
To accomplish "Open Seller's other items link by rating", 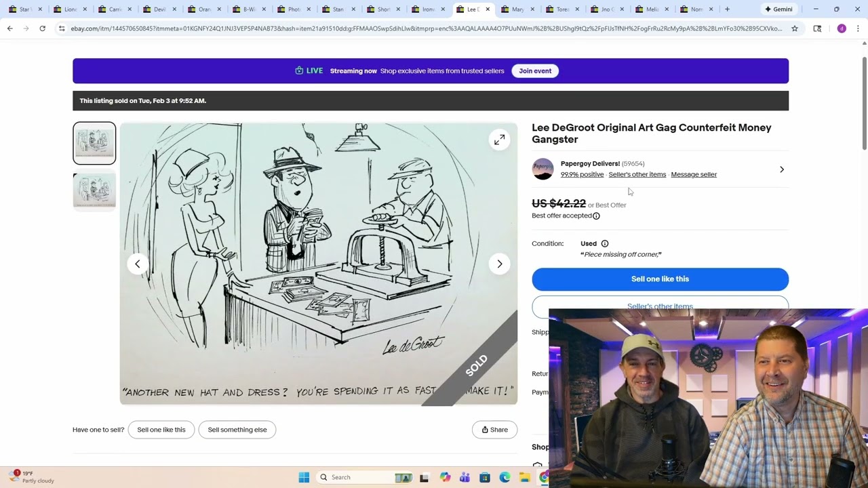I will pyautogui.click(x=637, y=174).
